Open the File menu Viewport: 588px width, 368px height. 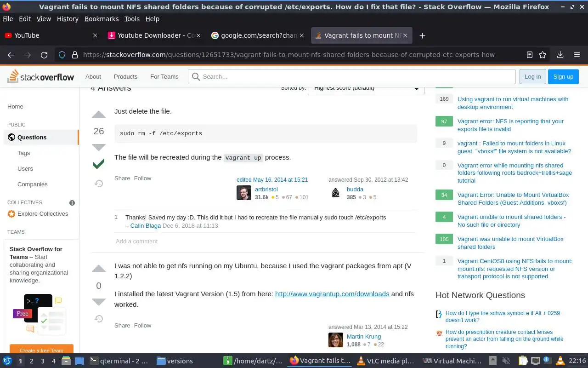pyautogui.click(x=8, y=19)
